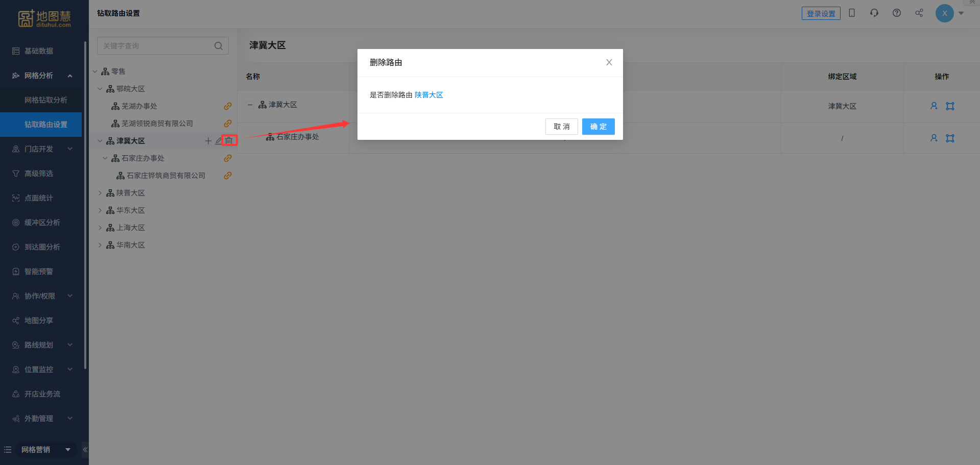Click the mobile phone icon in header

tap(852, 13)
